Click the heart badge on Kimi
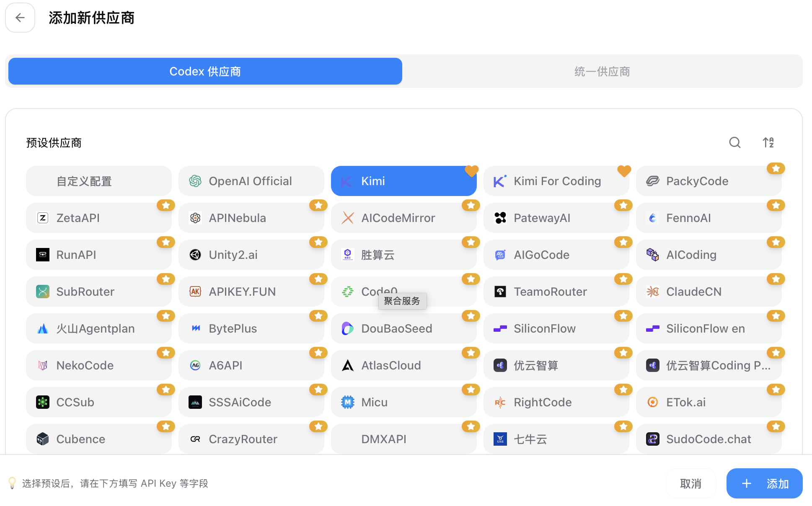This screenshot has height=506, width=812. 471,170
